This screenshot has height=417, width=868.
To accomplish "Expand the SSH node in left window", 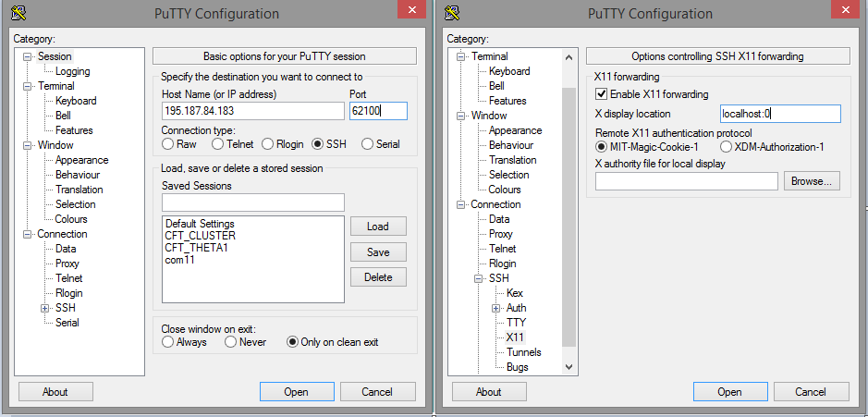I will (45, 309).
